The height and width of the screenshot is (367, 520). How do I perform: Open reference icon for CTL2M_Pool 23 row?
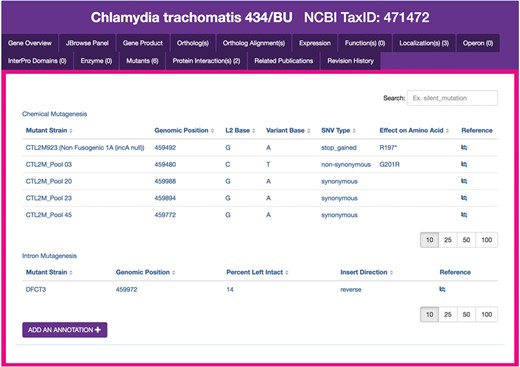point(464,198)
